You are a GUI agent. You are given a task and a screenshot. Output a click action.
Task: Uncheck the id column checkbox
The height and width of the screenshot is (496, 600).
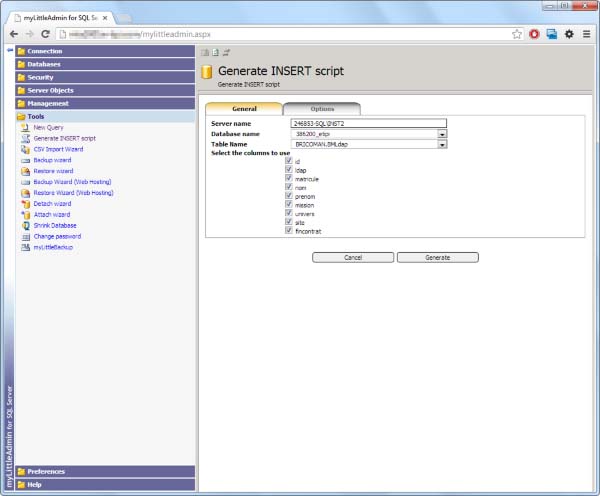click(x=289, y=160)
